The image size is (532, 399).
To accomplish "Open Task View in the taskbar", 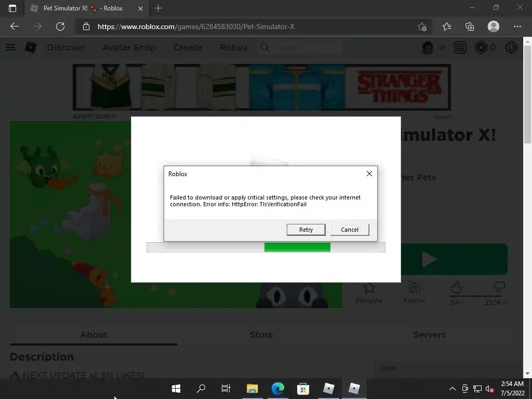I will (x=226, y=389).
